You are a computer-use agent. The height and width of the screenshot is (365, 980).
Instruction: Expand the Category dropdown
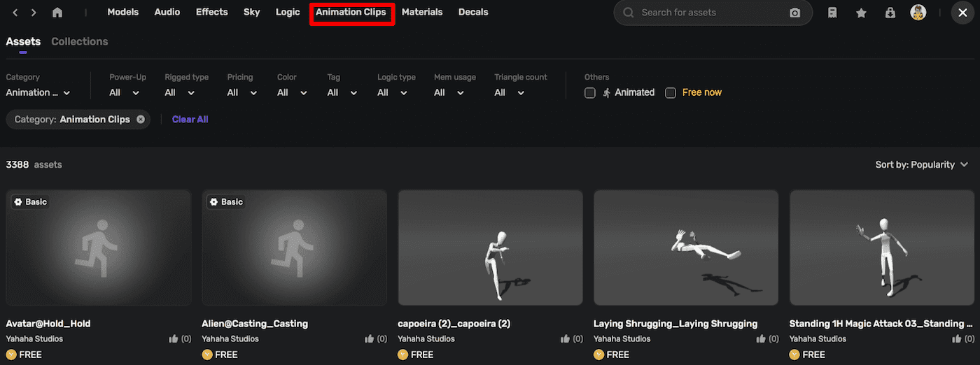click(x=38, y=93)
